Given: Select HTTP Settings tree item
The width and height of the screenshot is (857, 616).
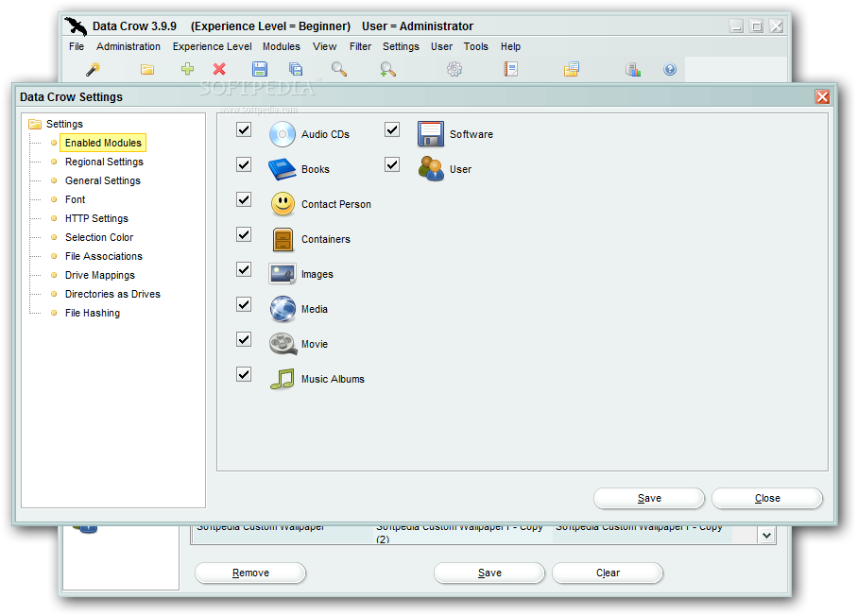Looking at the screenshot, I should pyautogui.click(x=96, y=218).
